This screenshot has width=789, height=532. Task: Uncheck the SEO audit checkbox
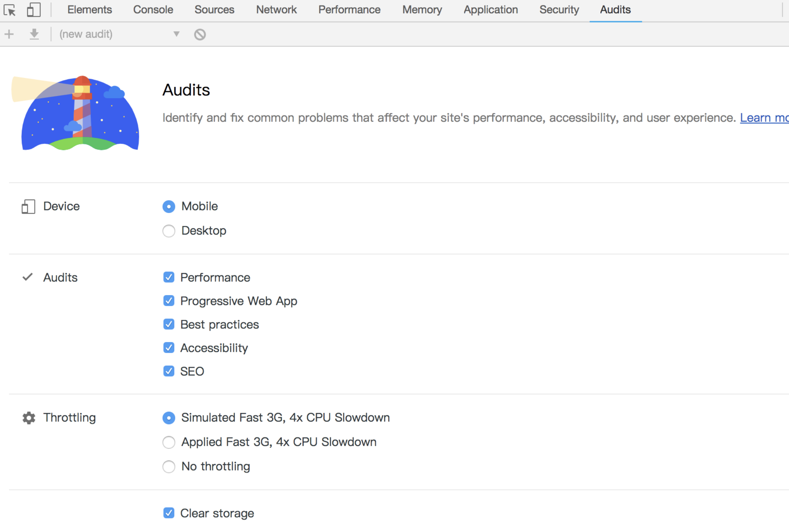coord(169,371)
